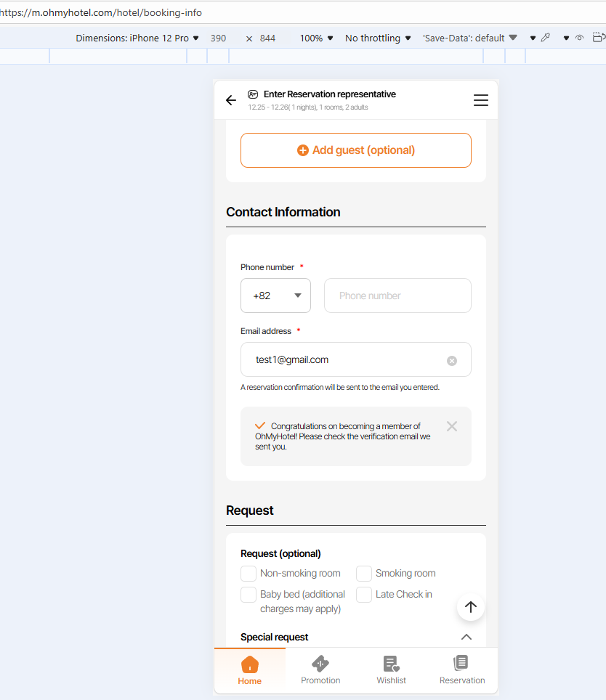Viewport: 606px width, 700px height.
Task: Go to the Reservation tab
Action: 462,670
